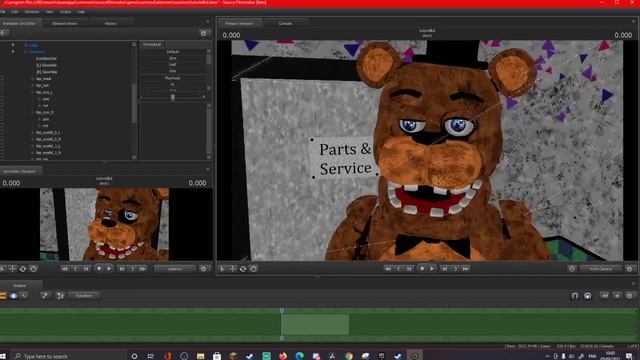Apply the Playhead preset
Screen dimensions: 640x360
click(x=173, y=78)
